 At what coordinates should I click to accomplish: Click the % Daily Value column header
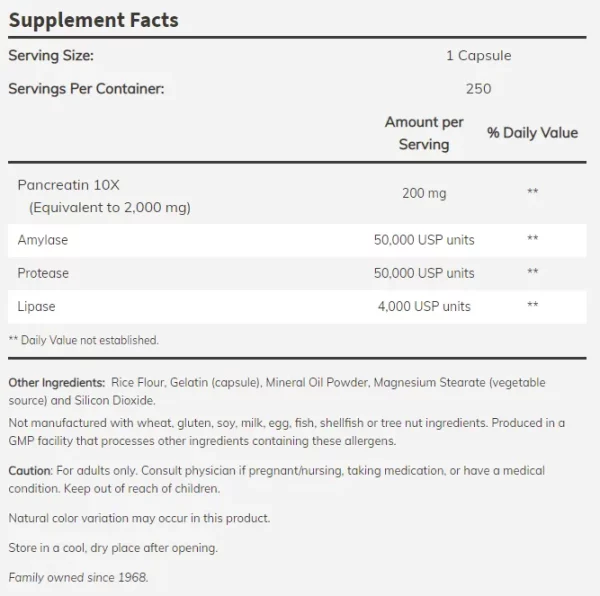click(x=532, y=133)
